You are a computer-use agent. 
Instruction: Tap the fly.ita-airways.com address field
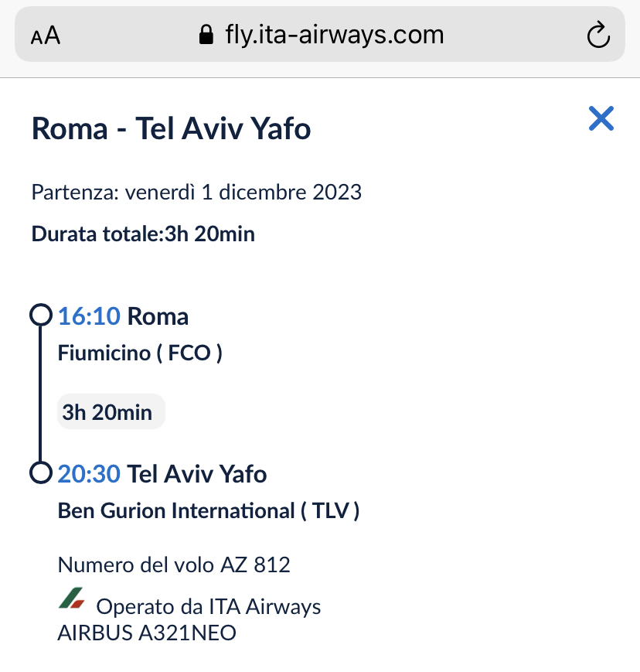click(x=334, y=35)
